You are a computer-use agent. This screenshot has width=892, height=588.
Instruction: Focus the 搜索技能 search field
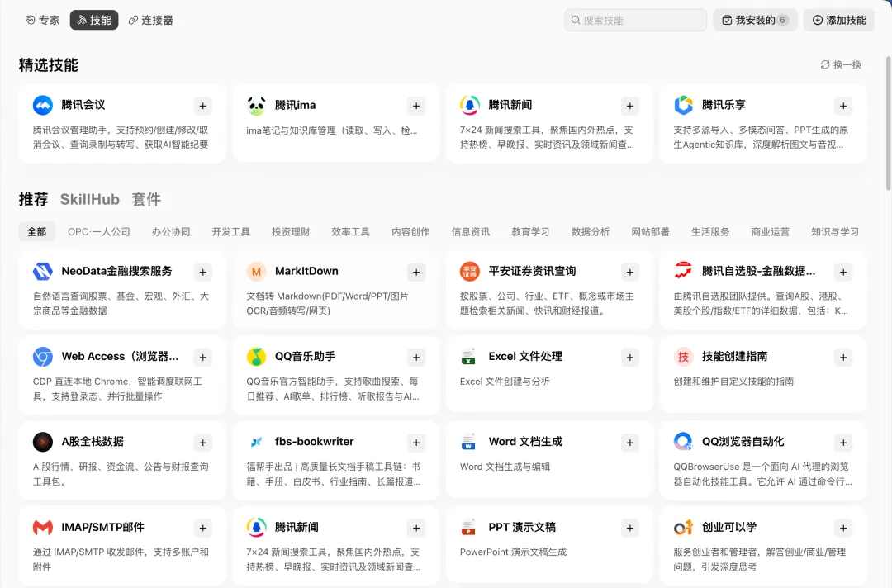635,20
